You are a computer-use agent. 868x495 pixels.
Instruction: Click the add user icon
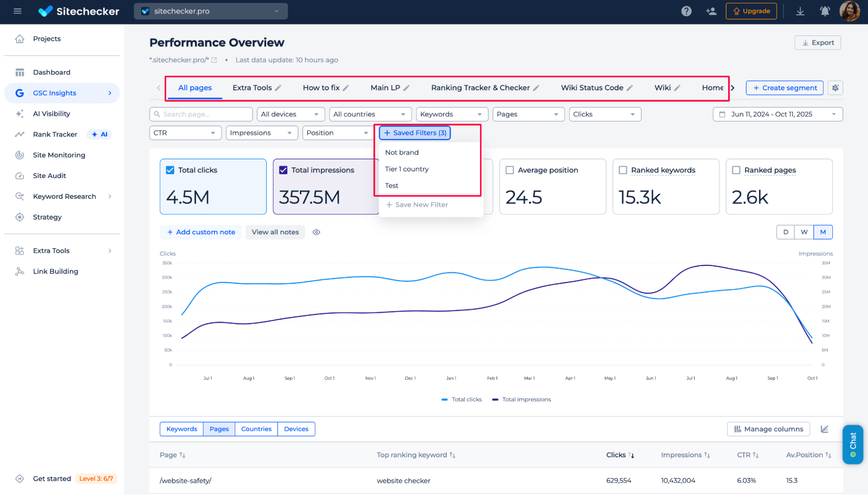(711, 11)
